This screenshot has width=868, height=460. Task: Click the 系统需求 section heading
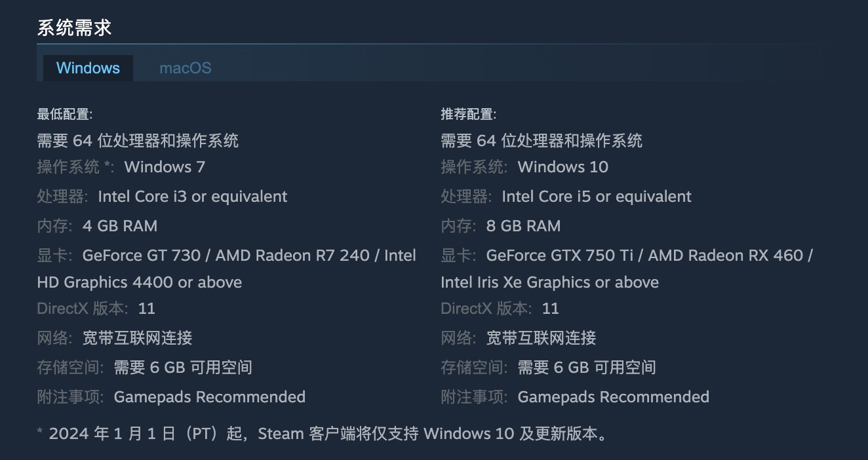point(74,28)
